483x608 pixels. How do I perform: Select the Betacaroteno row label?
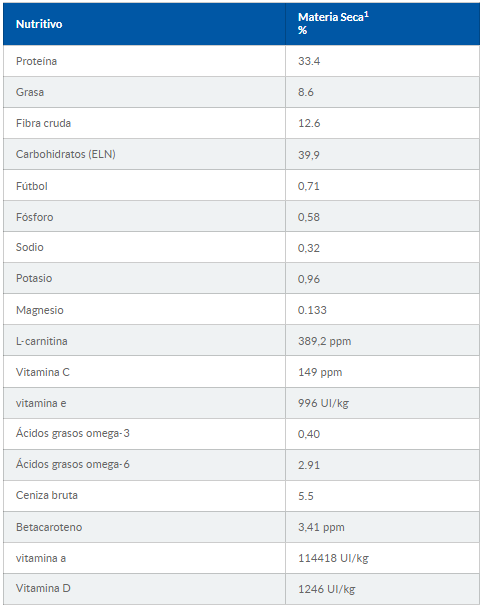tap(49, 527)
